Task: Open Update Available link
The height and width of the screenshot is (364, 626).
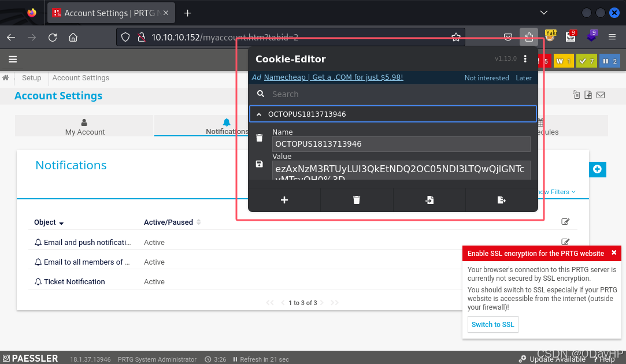Action: [x=553, y=359]
